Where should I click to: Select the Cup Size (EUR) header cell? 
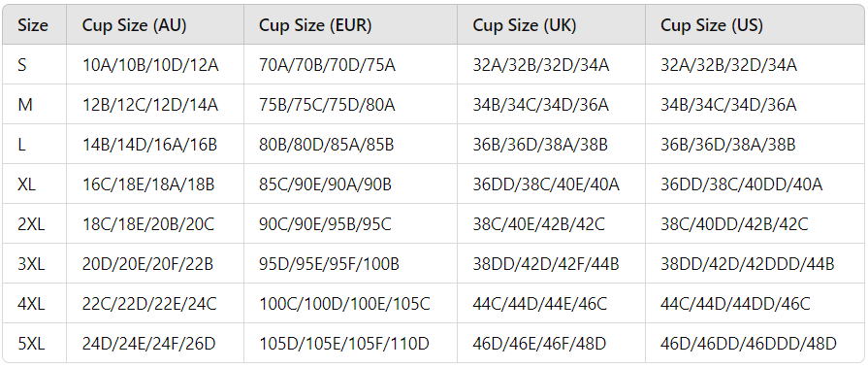[x=350, y=25]
